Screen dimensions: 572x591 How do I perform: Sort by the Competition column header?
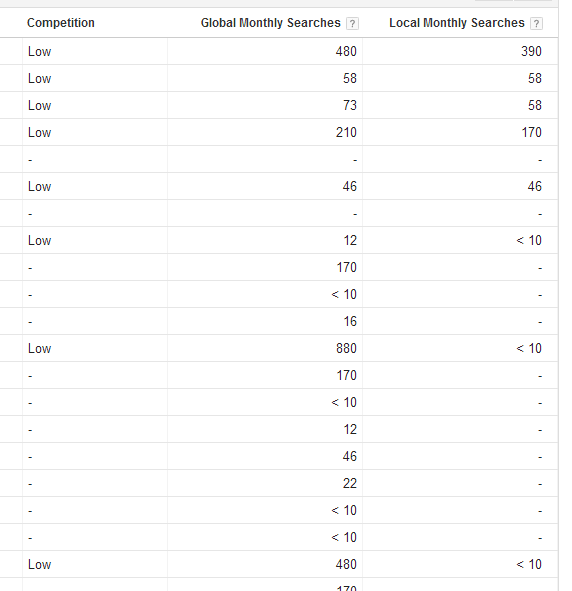coord(61,23)
